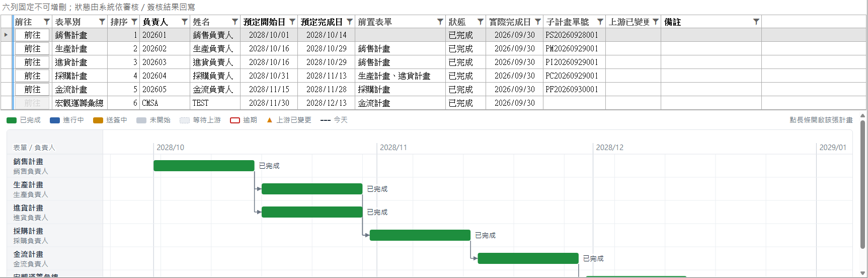Open filter for 表單別 column

[x=102, y=22]
